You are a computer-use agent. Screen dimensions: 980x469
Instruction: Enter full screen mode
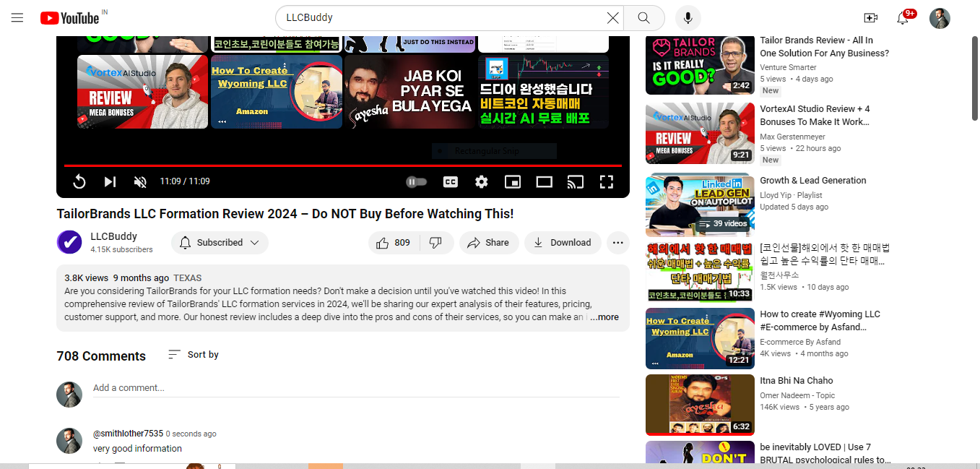pos(607,182)
